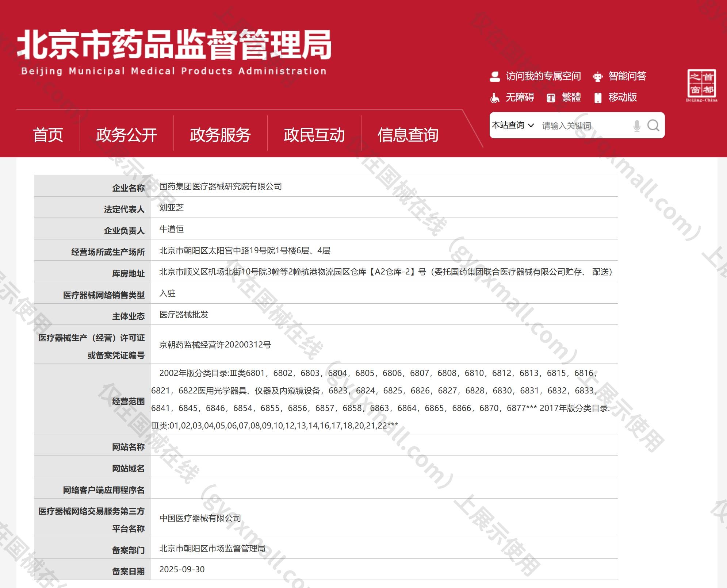Select platform name 中国医疗器械有限公司

(x=200, y=518)
